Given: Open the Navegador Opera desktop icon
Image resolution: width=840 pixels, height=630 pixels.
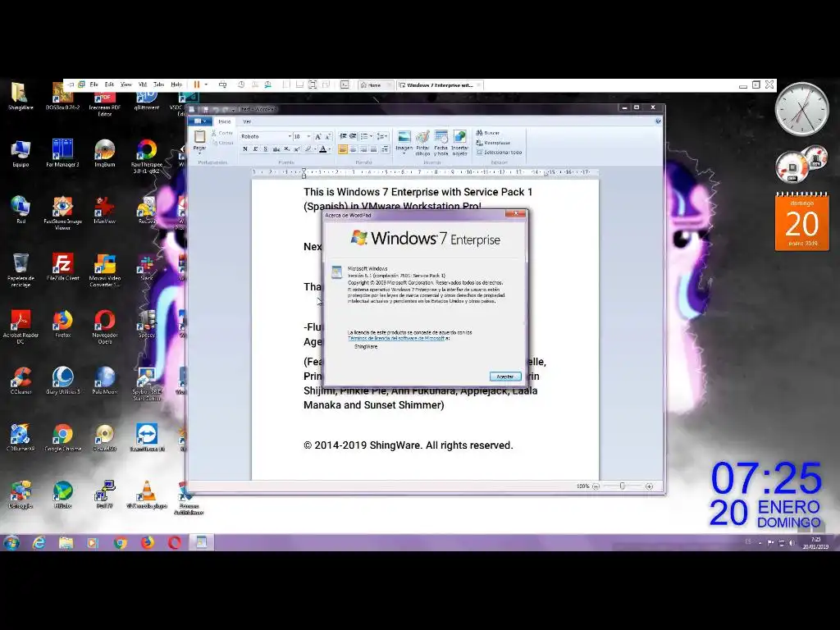Looking at the screenshot, I should click(x=104, y=326).
